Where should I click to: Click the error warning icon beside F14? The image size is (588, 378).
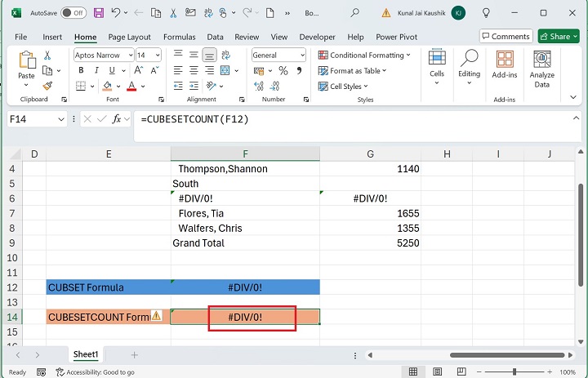(156, 316)
